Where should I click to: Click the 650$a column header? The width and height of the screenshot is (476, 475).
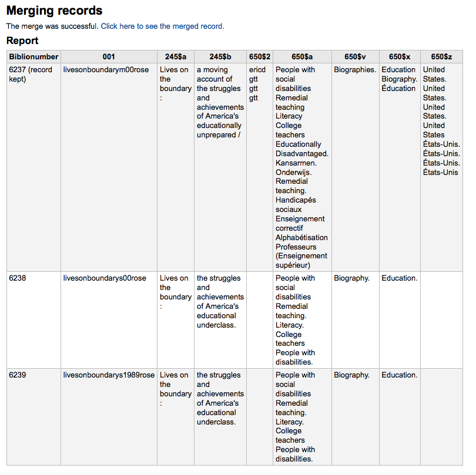coord(302,57)
